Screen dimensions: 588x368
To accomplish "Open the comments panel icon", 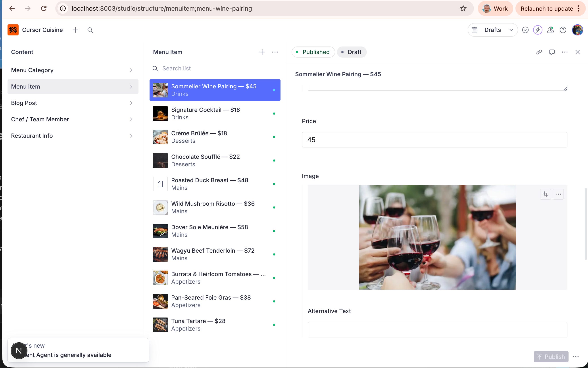I will (x=551, y=52).
